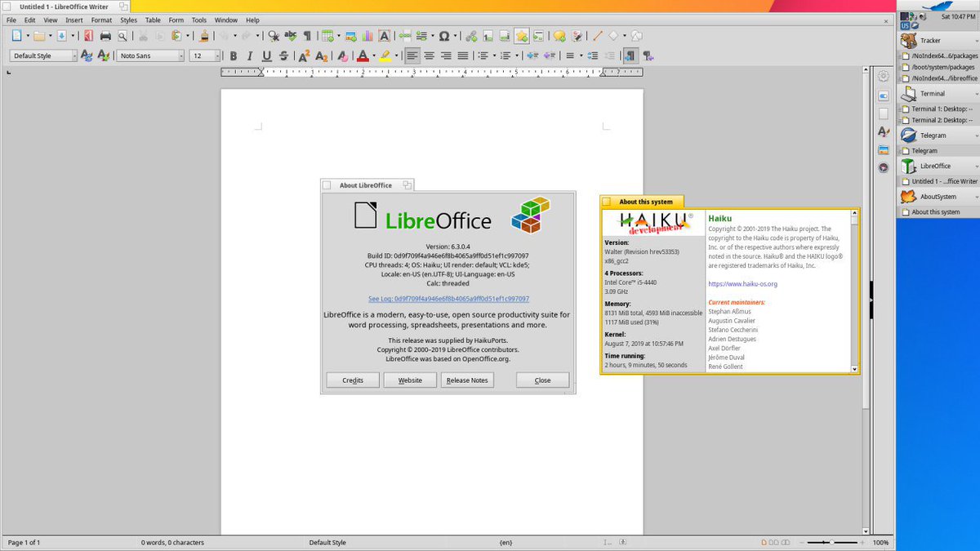Select Terminal 1 entry in Deskbar
This screenshot has height=551, width=980.
(x=937, y=109)
